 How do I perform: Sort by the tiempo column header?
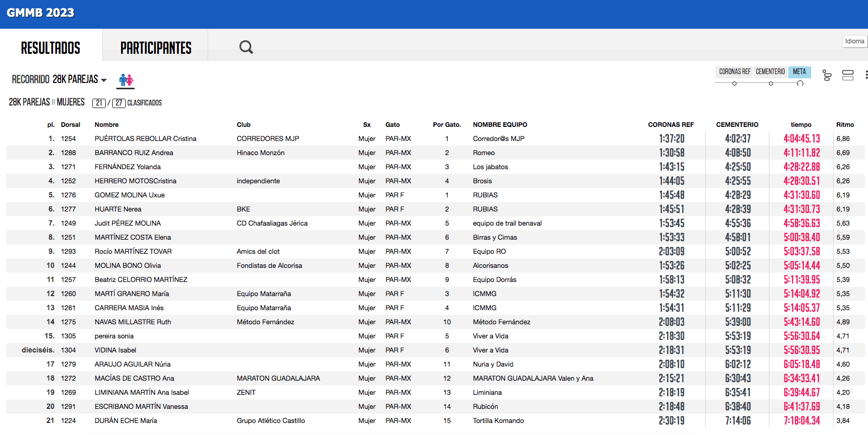tap(801, 125)
